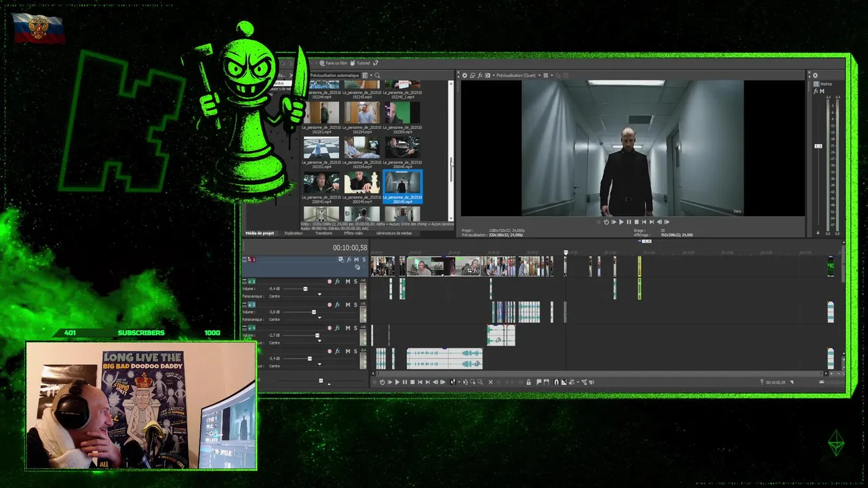Arm audio track 2 for recording
The width and height of the screenshot is (868, 488).
pyautogui.click(x=330, y=281)
